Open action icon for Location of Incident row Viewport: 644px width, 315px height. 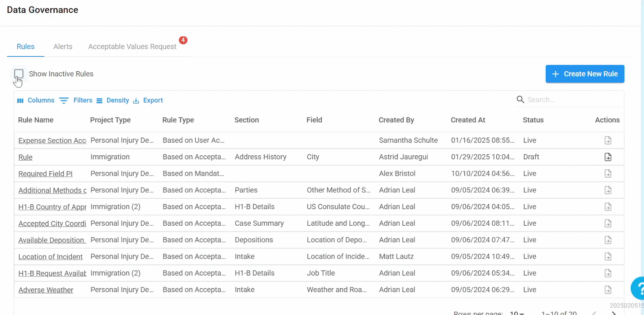pyautogui.click(x=608, y=256)
